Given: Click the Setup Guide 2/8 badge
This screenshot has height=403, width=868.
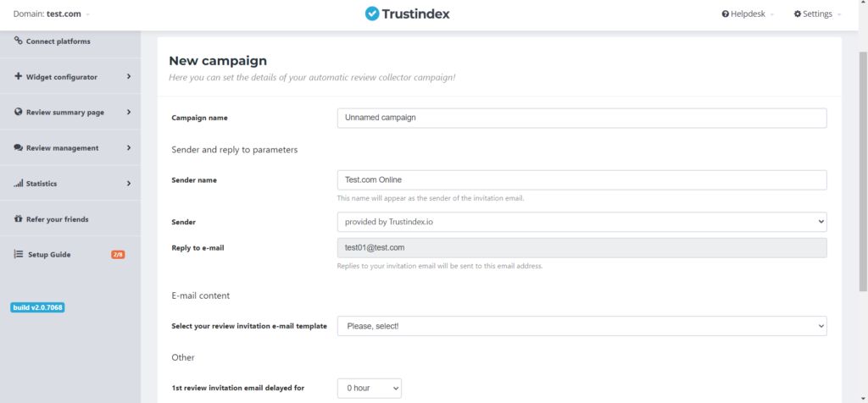Looking at the screenshot, I should click(x=118, y=255).
